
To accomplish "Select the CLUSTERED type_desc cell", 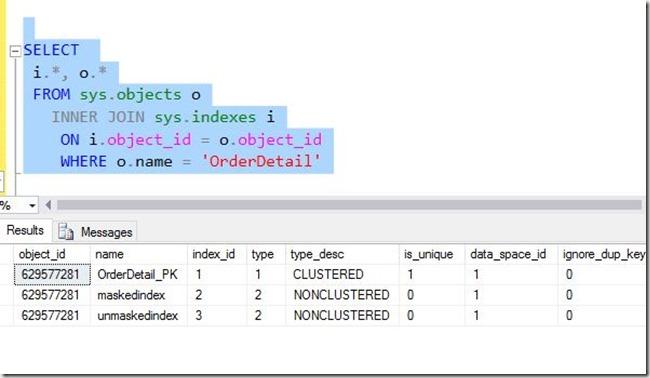I will (342, 274).
